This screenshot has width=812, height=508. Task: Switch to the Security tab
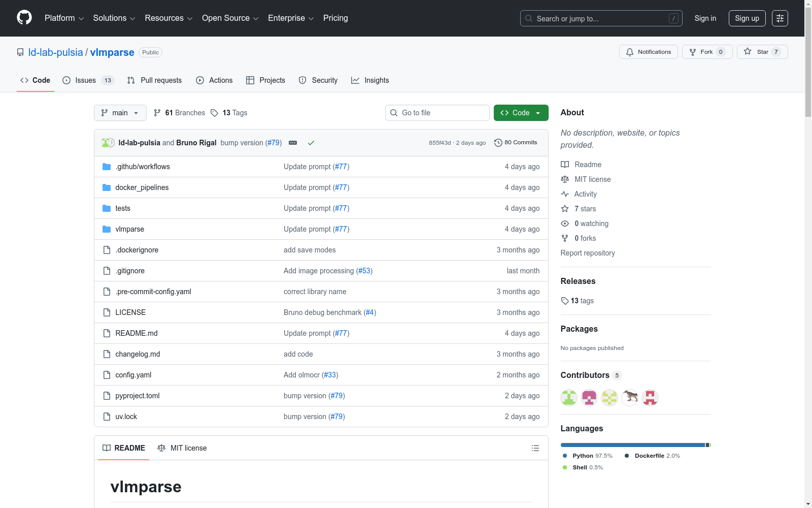[318, 80]
